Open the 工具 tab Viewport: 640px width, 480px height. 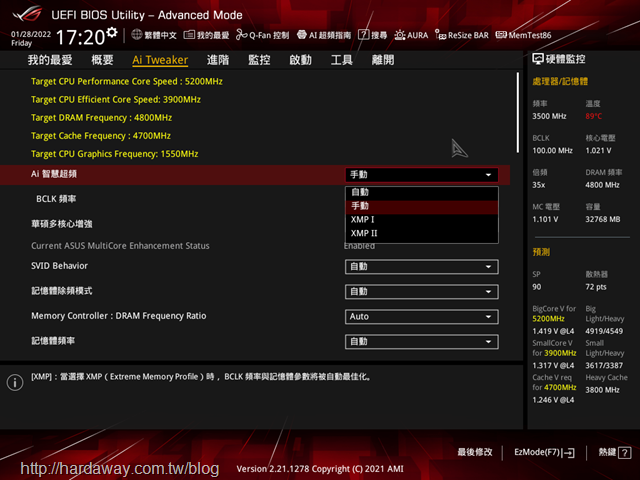[x=342, y=60]
